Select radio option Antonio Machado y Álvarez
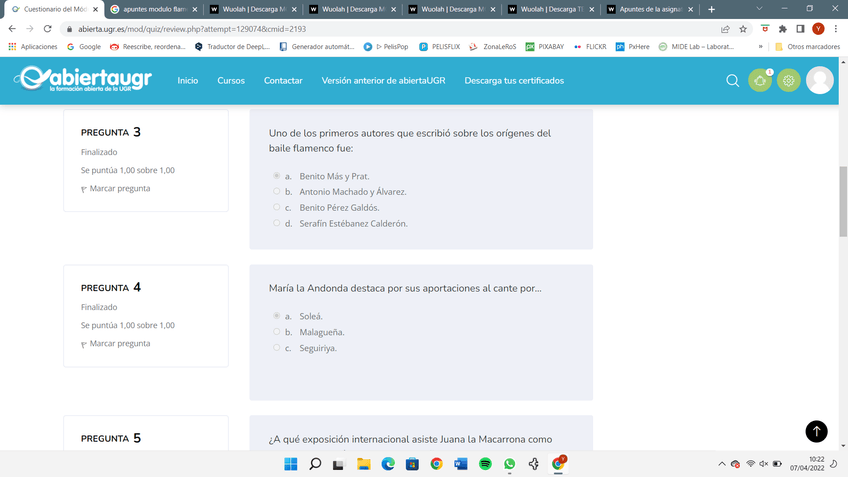This screenshot has width=848, height=477. (276, 192)
